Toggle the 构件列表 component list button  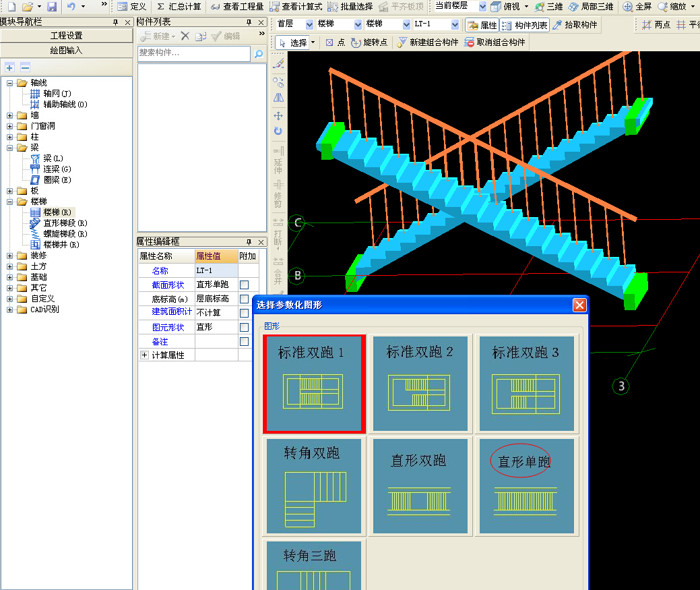click(524, 25)
